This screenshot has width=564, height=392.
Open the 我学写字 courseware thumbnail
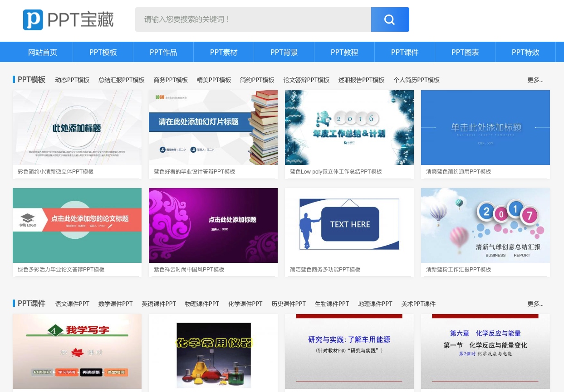[x=77, y=352]
